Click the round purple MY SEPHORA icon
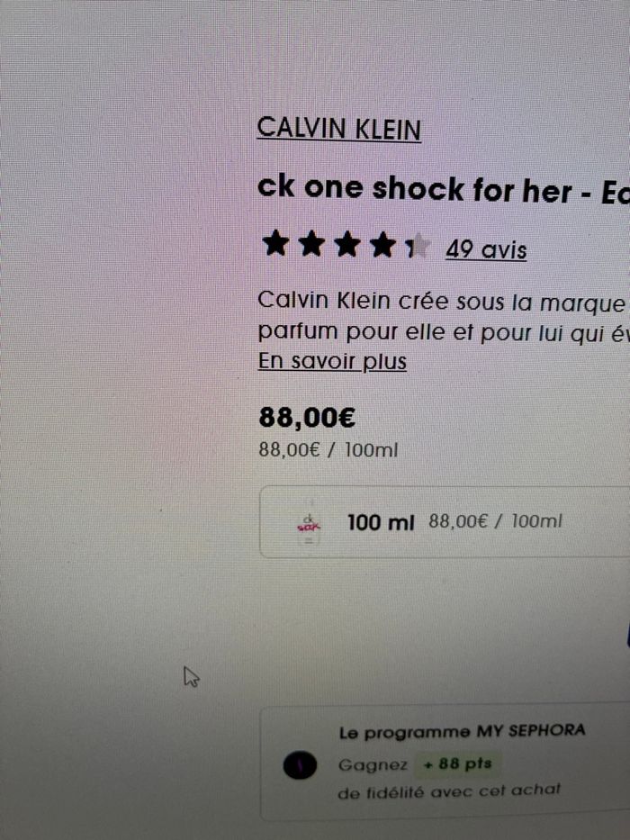 click(300, 765)
